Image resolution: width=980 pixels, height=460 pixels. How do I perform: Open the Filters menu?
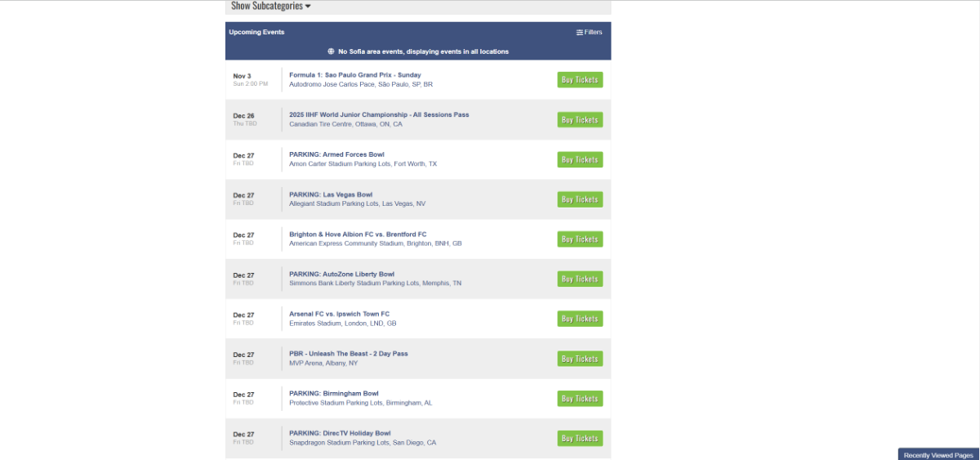[589, 32]
